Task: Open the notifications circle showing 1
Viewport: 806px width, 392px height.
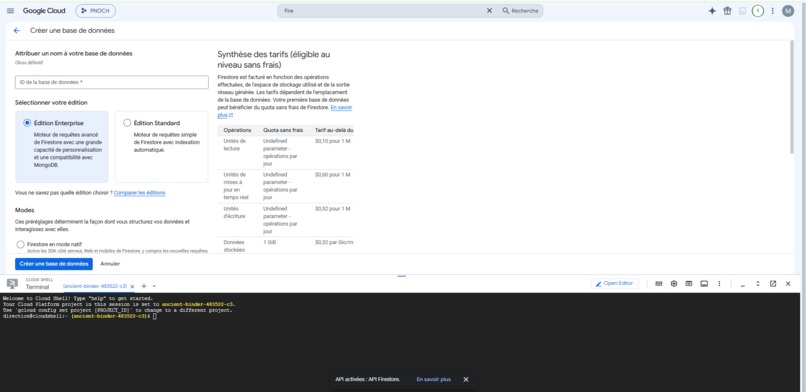Action: pos(758,11)
